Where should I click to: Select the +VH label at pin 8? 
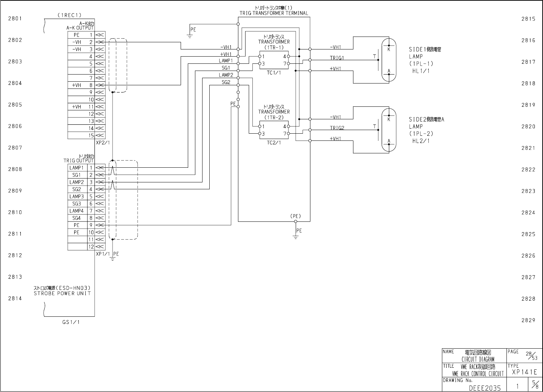point(76,85)
